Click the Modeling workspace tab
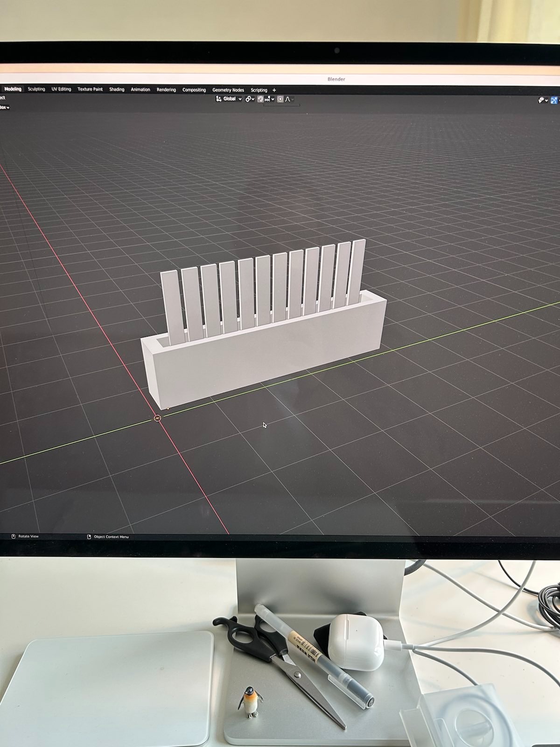Screen dimensions: 560x747 (x=13, y=89)
